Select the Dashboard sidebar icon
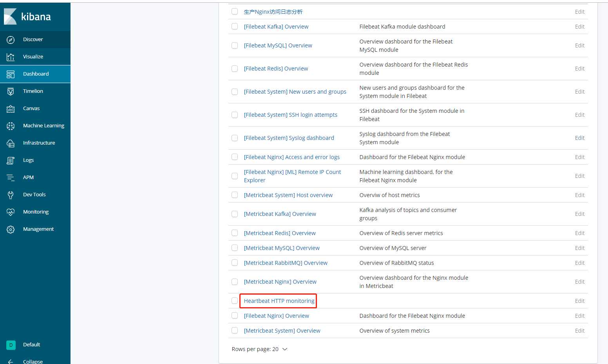This screenshot has width=608, height=364. coord(11,74)
